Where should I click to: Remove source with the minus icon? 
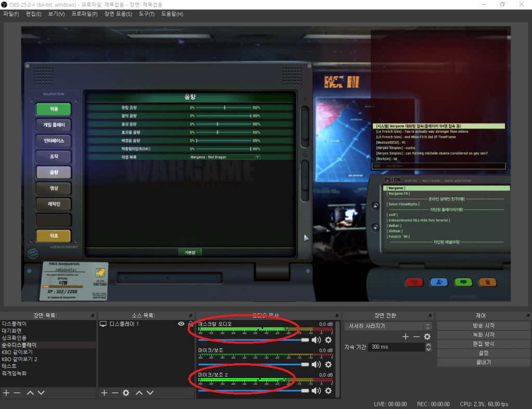115,393
